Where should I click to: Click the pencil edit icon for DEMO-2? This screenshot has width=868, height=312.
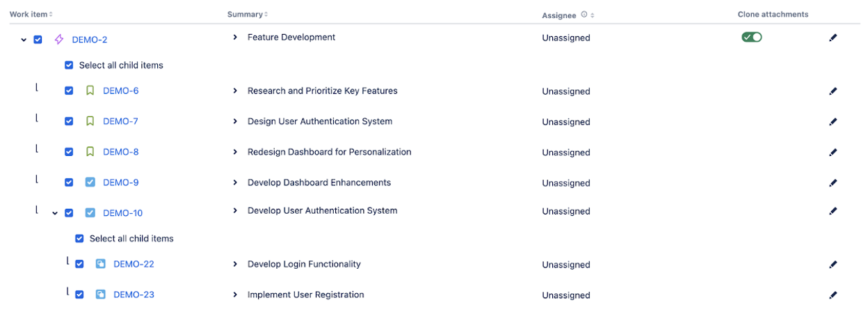tap(833, 38)
